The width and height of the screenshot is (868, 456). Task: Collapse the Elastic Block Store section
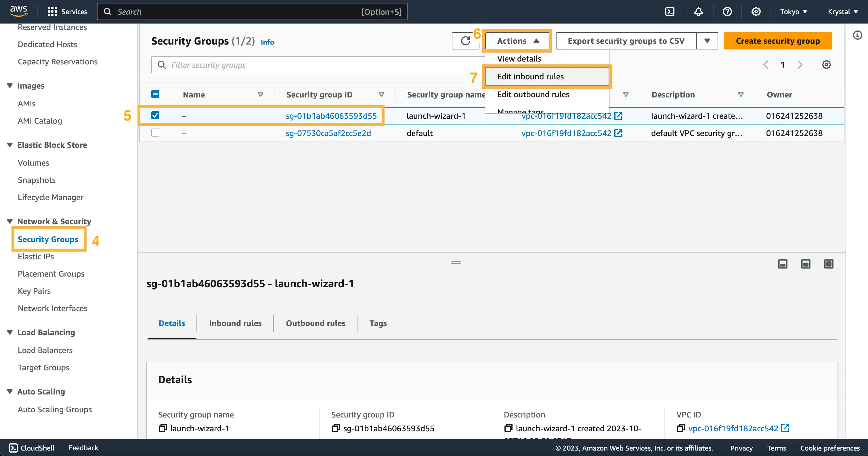tap(10, 145)
